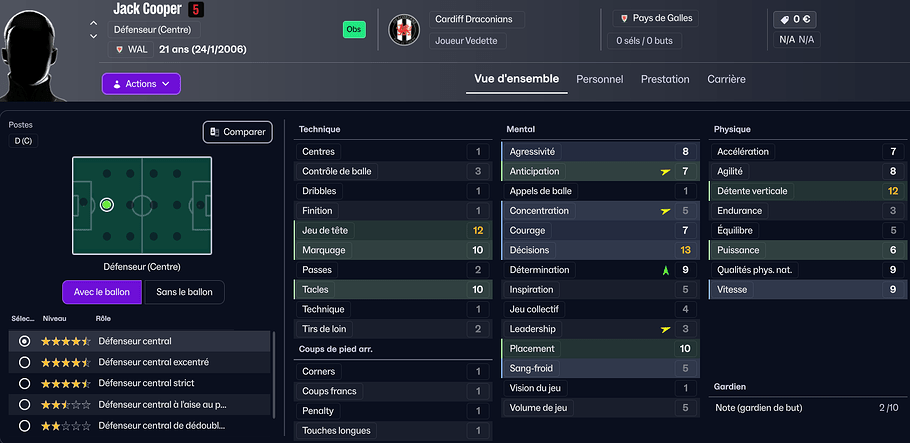Go to previous player with up chevron
910x443 pixels.
pos(94,22)
